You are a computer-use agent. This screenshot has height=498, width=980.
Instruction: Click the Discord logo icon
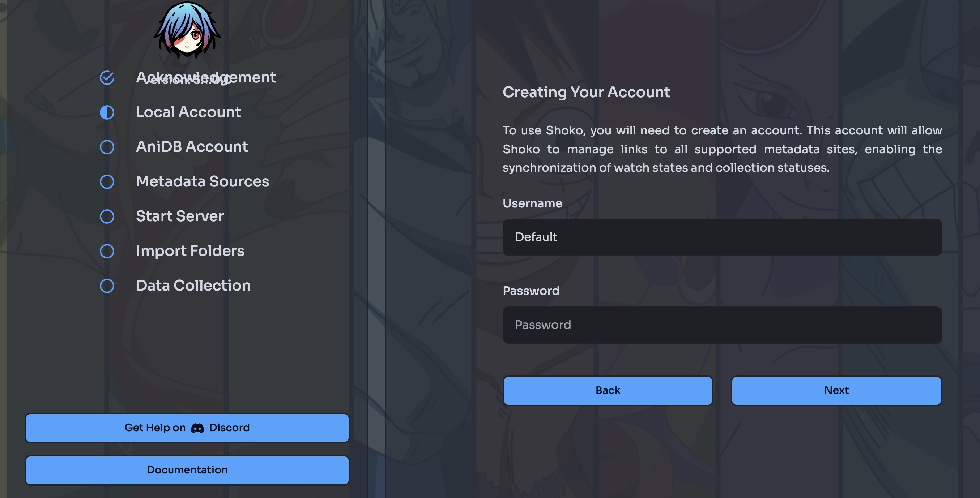pos(197,428)
